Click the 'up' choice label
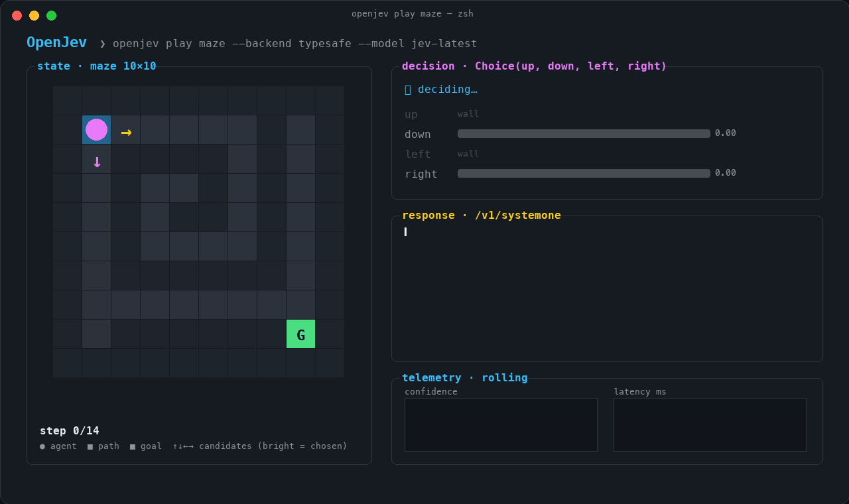The image size is (849, 504). [411, 115]
